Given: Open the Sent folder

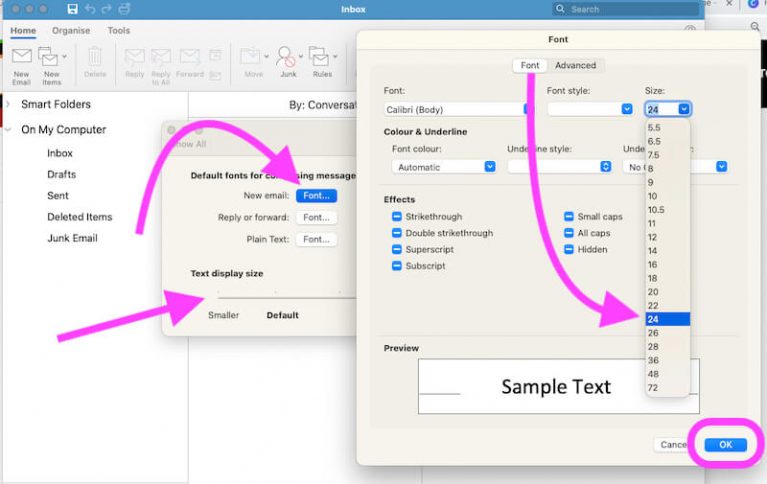Looking at the screenshot, I should 58,196.
